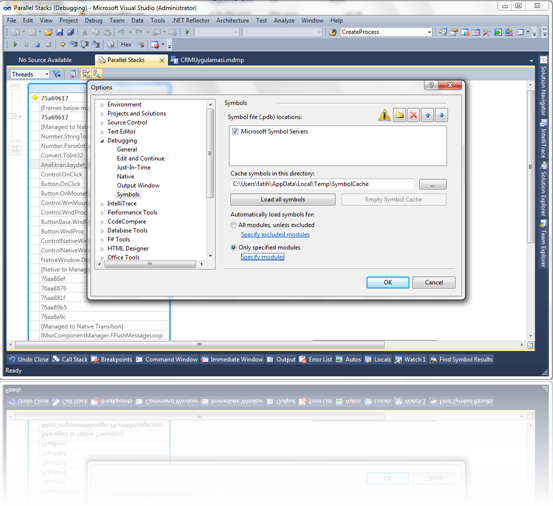The height and width of the screenshot is (506, 553).
Task: Click the Auto Scroll to Current Frame icon
Action: click(86, 74)
